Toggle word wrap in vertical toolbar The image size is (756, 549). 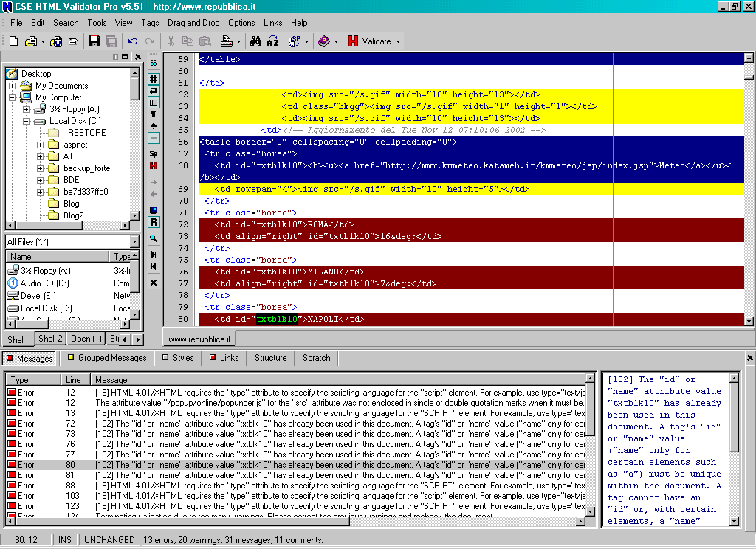pyautogui.click(x=154, y=91)
